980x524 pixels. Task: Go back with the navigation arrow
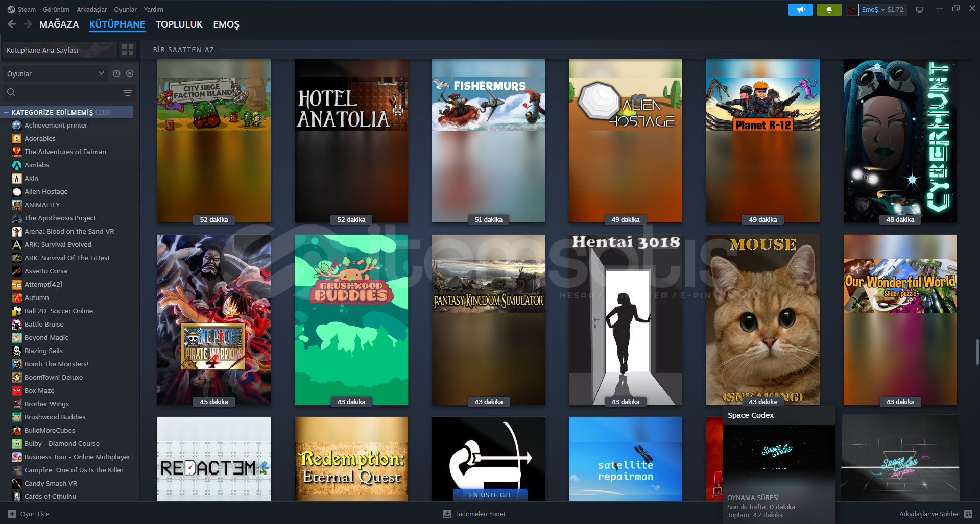(12, 24)
